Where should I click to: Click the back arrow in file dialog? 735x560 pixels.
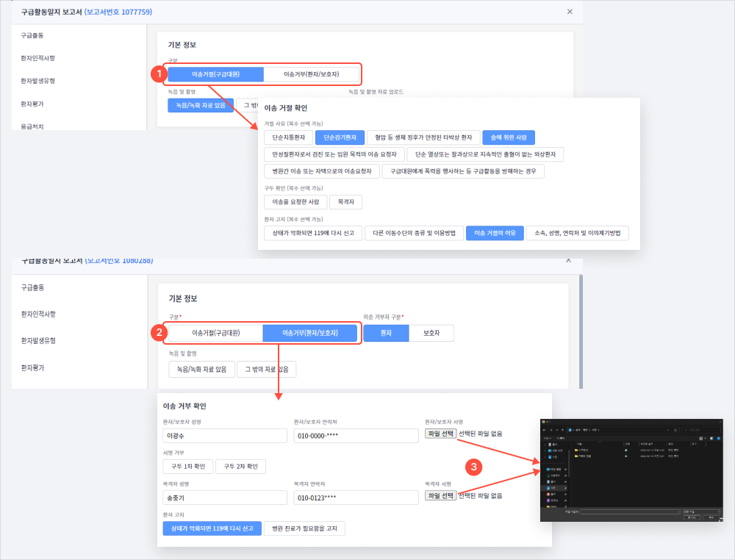coord(544,430)
